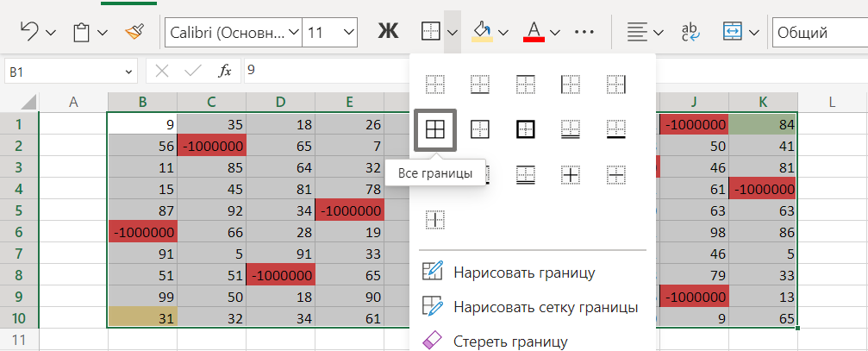Click the Undo arrow icon
868x351 pixels.
(28, 33)
